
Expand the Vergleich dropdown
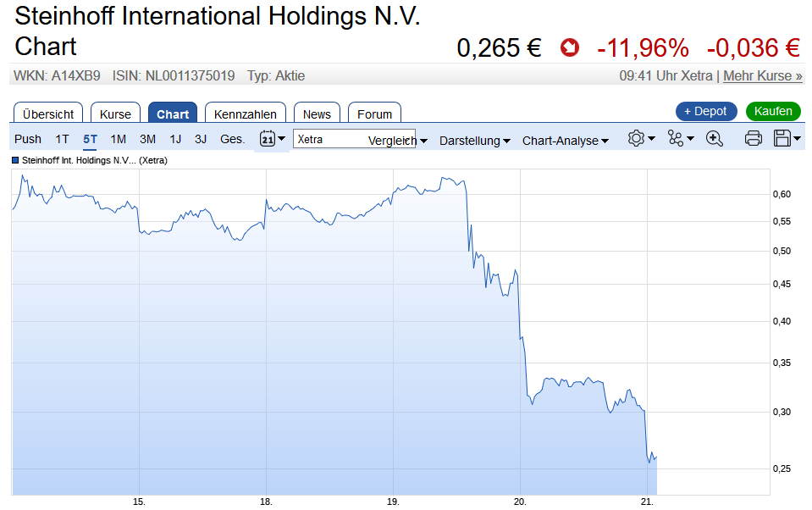(398, 141)
